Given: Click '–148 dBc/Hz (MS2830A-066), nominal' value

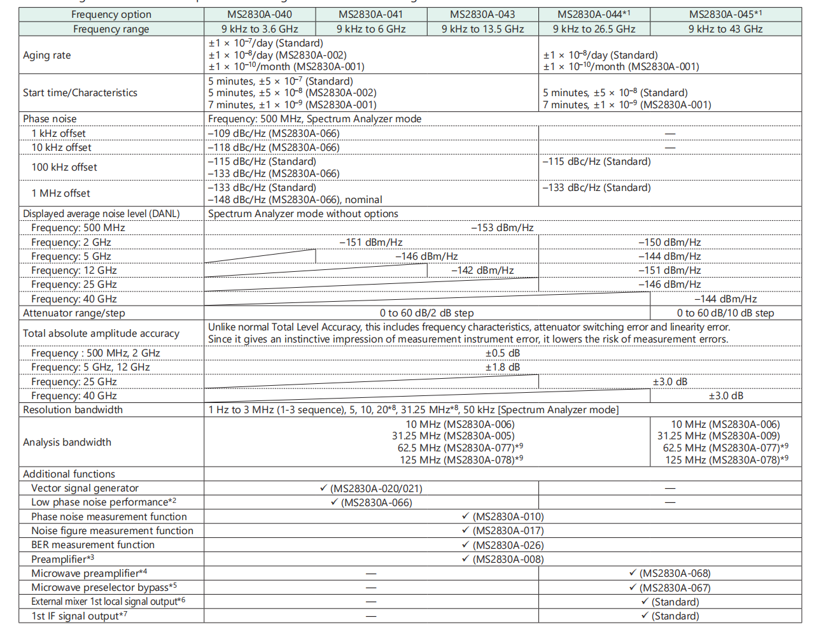Looking at the screenshot, I should point(295,200).
